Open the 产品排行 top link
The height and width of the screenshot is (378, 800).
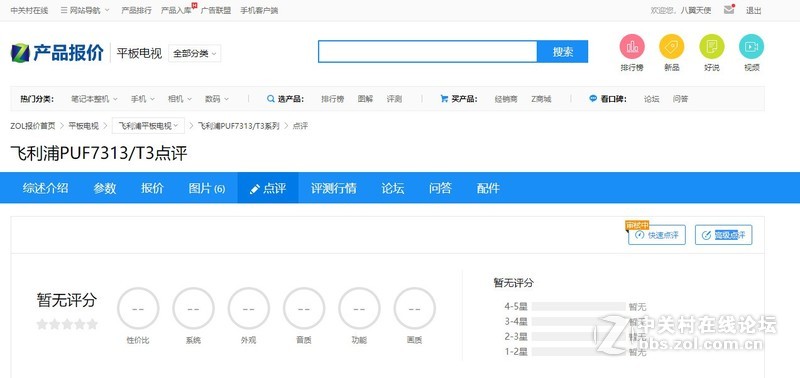136,10
